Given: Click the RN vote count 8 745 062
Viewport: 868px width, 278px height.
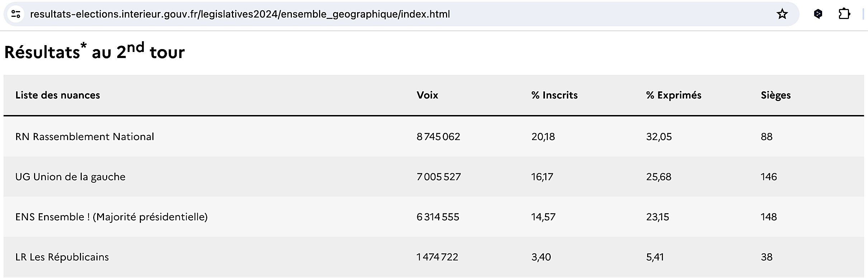Looking at the screenshot, I should point(438,136).
